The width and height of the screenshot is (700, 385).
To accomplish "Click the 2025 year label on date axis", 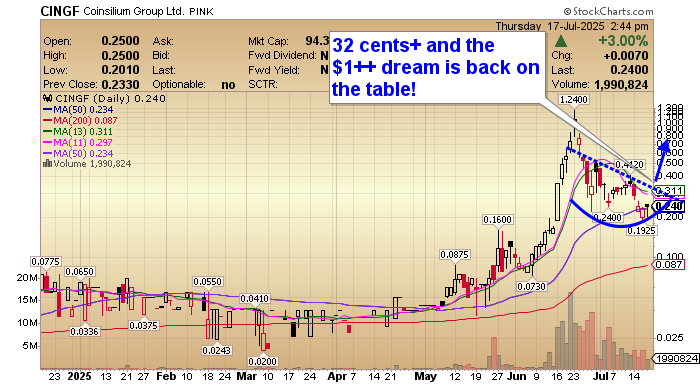I will point(79,377).
